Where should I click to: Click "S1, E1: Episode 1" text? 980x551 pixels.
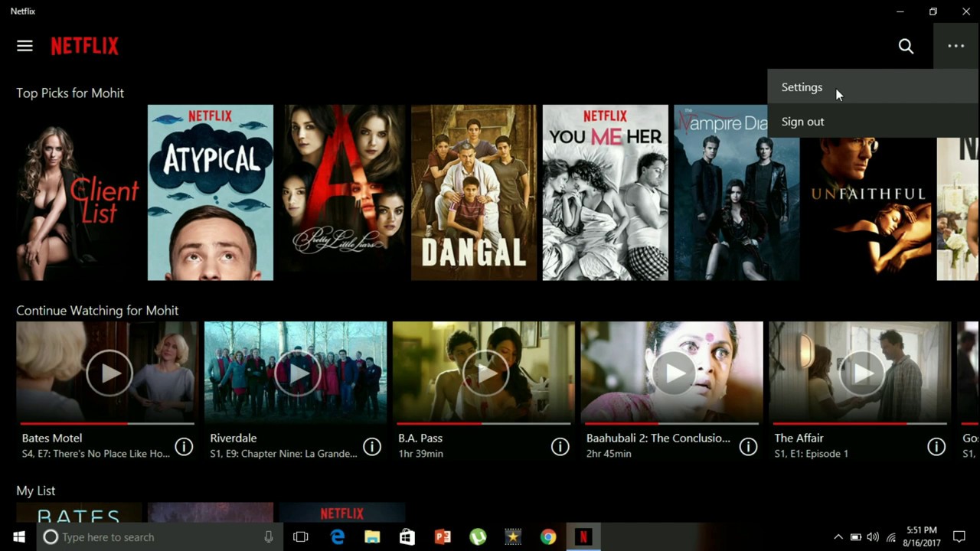812,454
